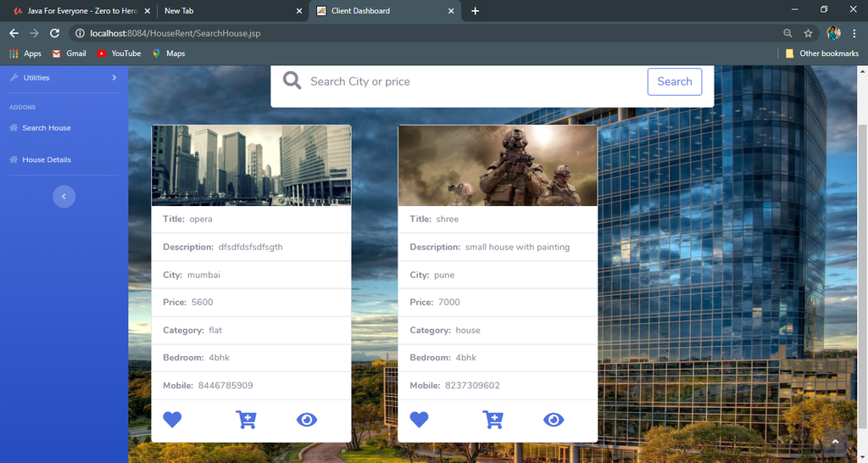
Task: Go forward with the browser forward arrow
Action: (34, 33)
